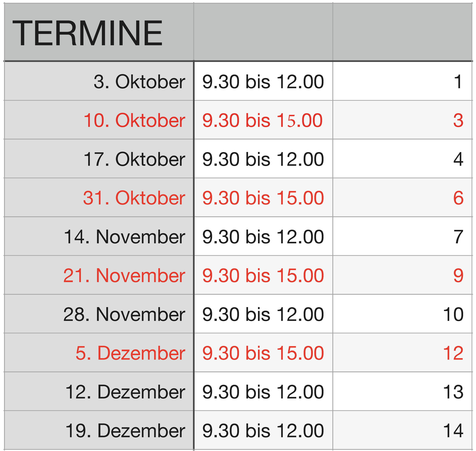Select the red 5. Dezember cell

click(x=99, y=353)
